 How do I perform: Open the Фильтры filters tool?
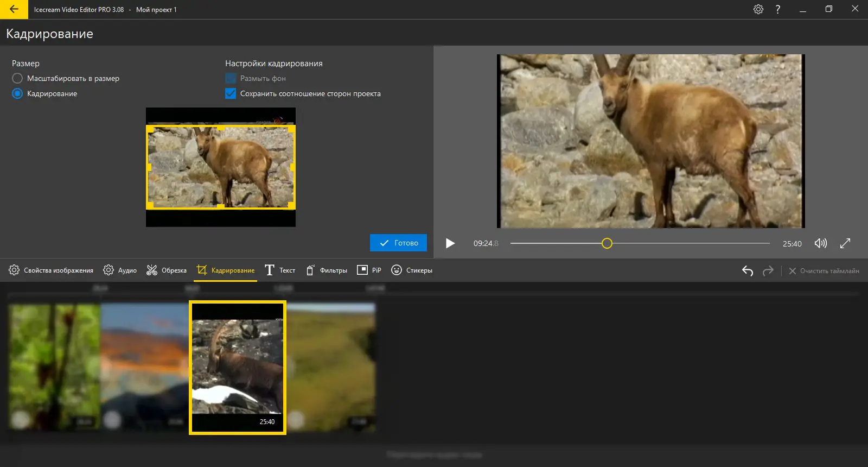pos(327,270)
